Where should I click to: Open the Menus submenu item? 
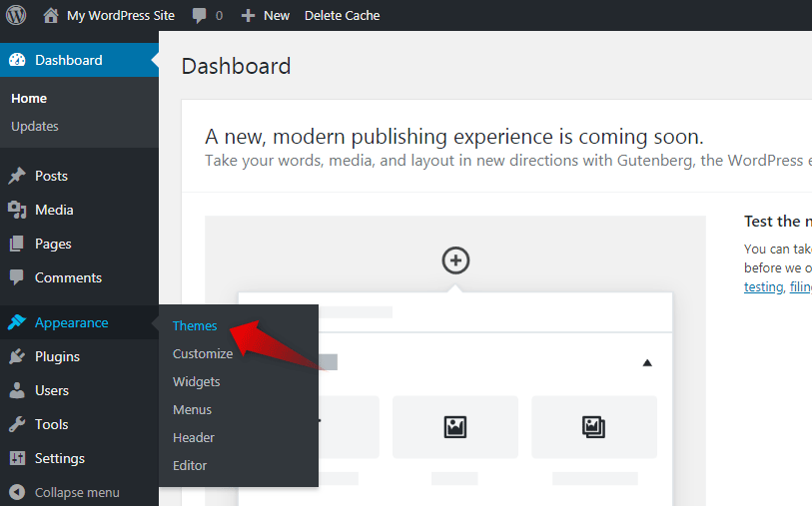coord(192,409)
